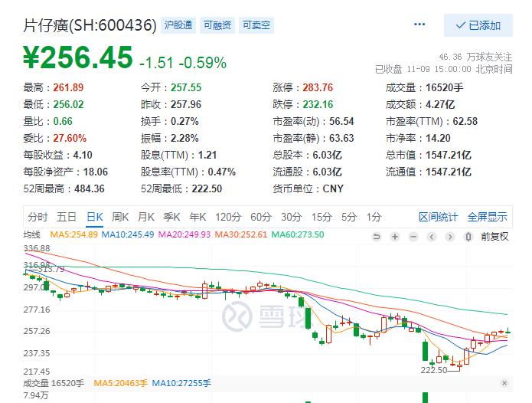Click the 222.50 low marker on chart
532x403 pixels.
[x=434, y=370]
